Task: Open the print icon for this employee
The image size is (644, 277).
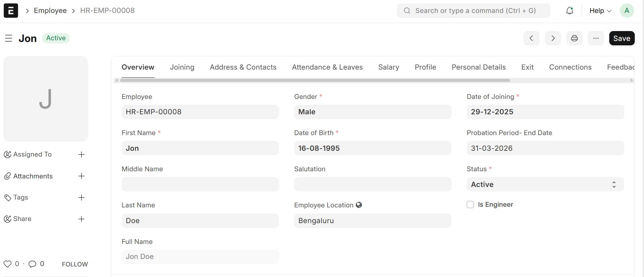Action: 574,38
